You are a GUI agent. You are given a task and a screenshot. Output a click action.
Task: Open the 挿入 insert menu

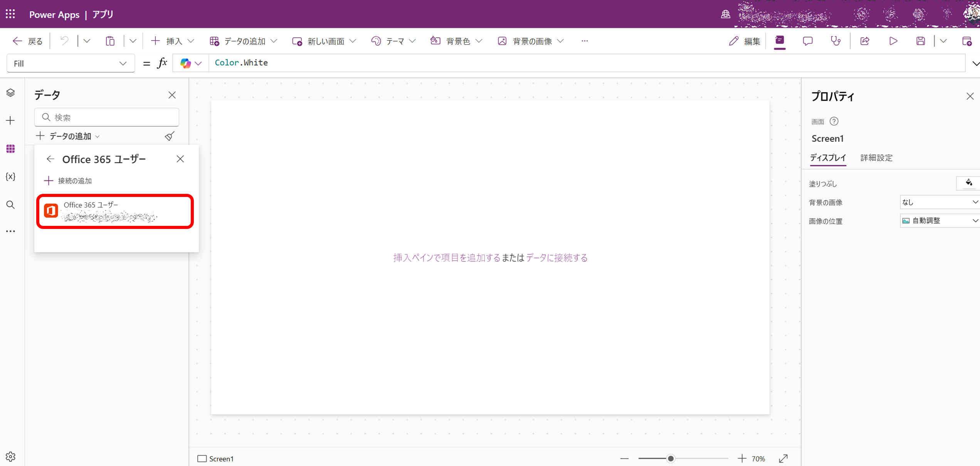(x=172, y=41)
